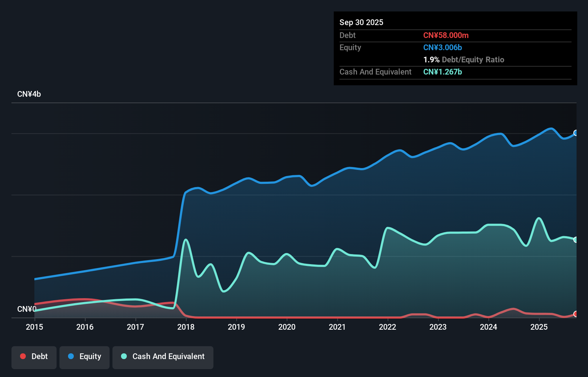The image size is (588, 377).
Task: Click the CN¥4b y-axis label
Action: [29, 94]
